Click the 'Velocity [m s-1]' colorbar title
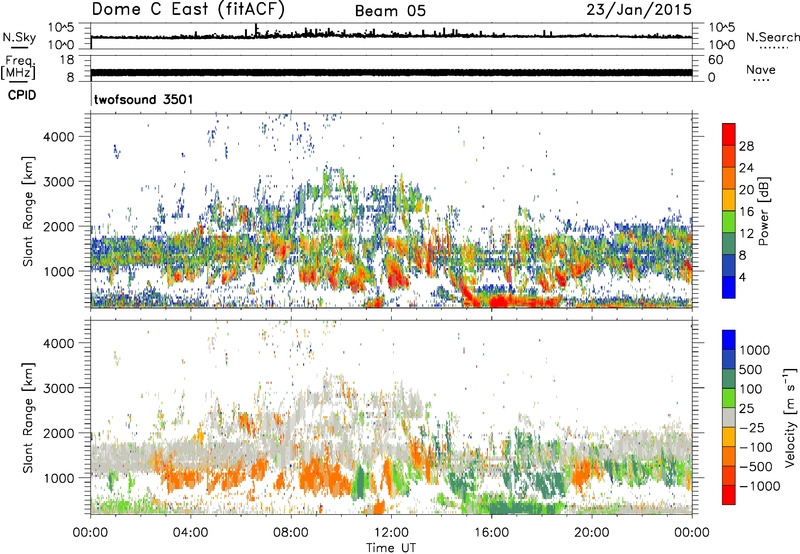800x554 pixels. [x=790, y=417]
